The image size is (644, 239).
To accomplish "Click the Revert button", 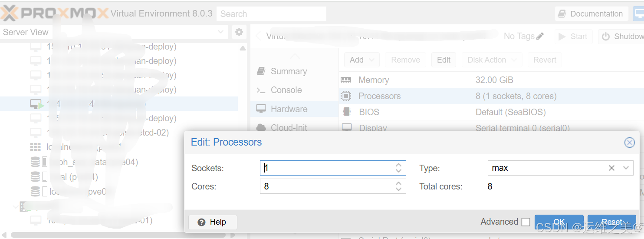I will [545, 60].
